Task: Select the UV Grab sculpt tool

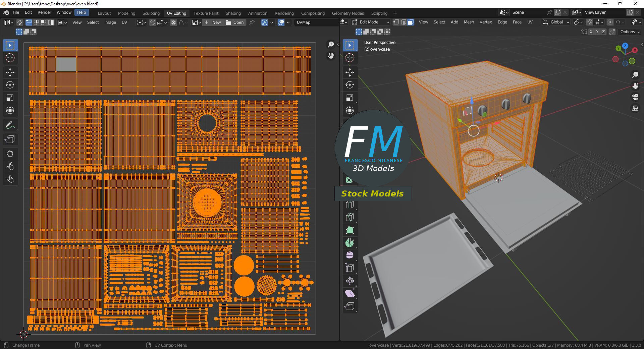Action: 10,154
